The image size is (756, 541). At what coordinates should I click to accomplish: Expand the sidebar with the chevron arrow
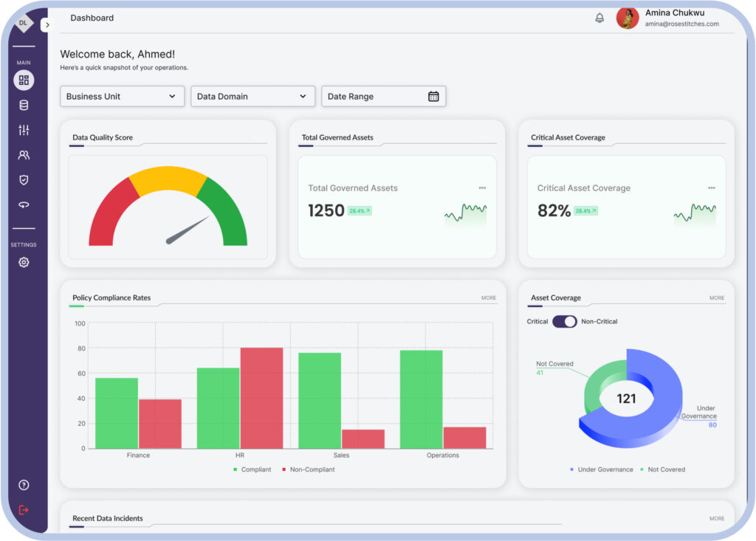point(47,24)
